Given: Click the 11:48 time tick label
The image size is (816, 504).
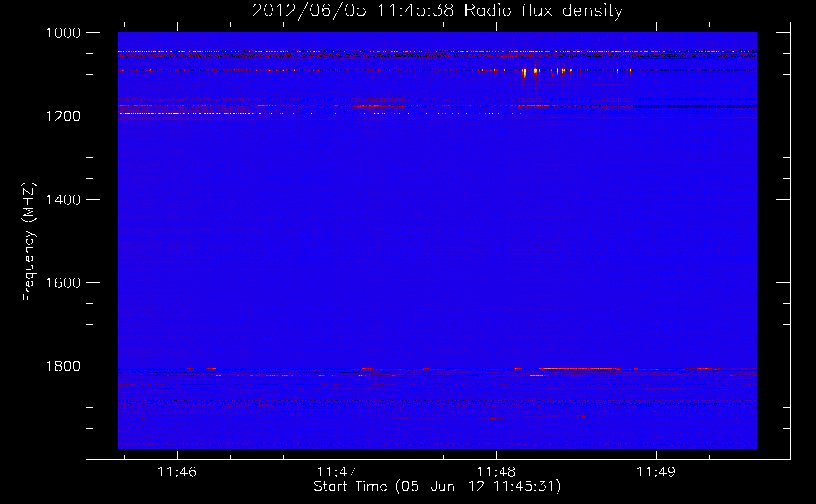Looking at the screenshot, I should pyautogui.click(x=496, y=472).
